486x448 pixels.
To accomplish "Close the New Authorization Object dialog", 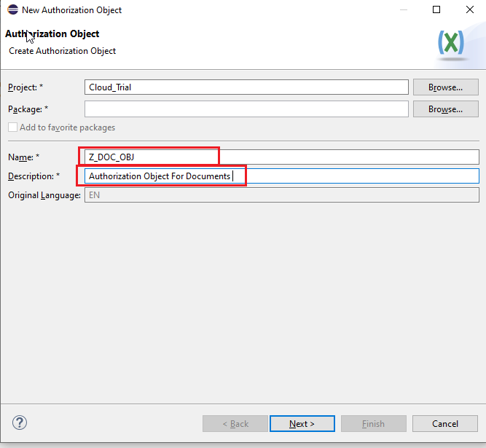I will [469, 10].
